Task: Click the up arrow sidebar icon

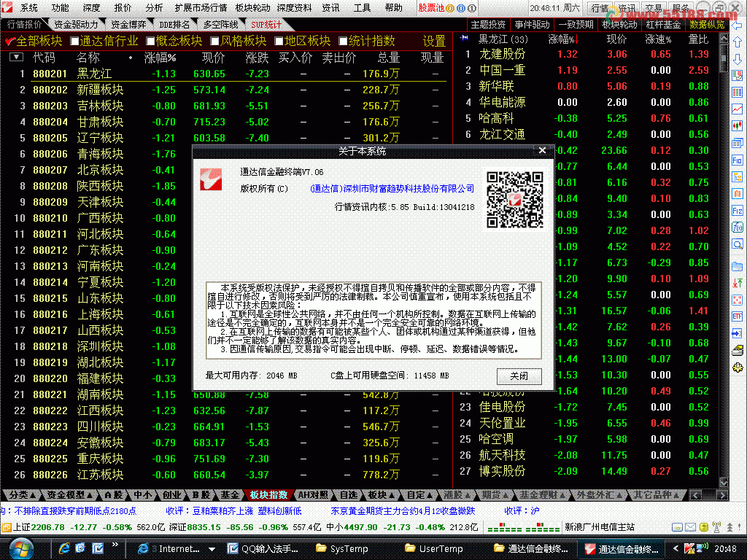Action: tap(738, 42)
